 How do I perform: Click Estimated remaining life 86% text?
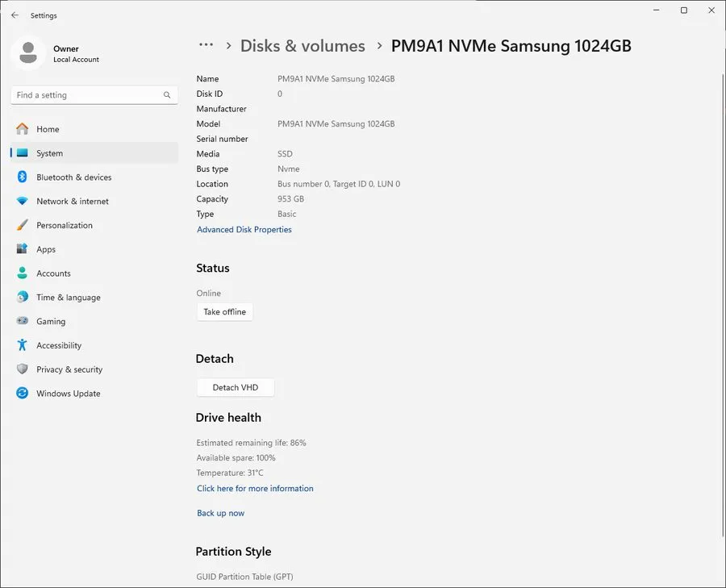(x=251, y=443)
